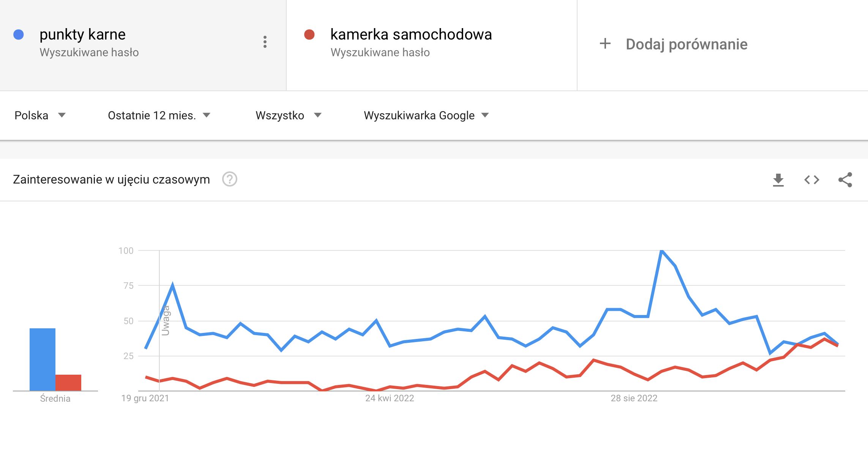Share the interest over time chart
This screenshot has height=456, width=868.
[x=846, y=180]
